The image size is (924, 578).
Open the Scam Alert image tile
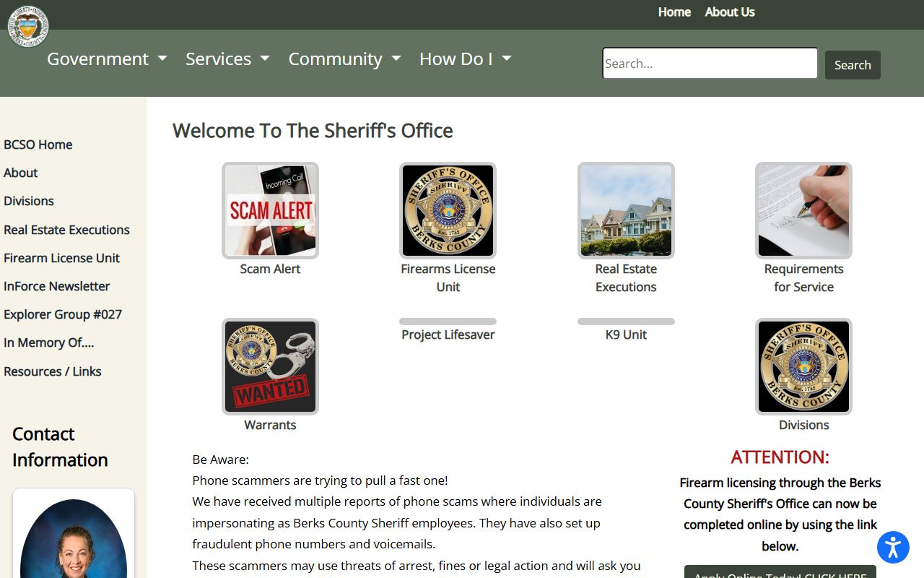click(x=270, y=210)
